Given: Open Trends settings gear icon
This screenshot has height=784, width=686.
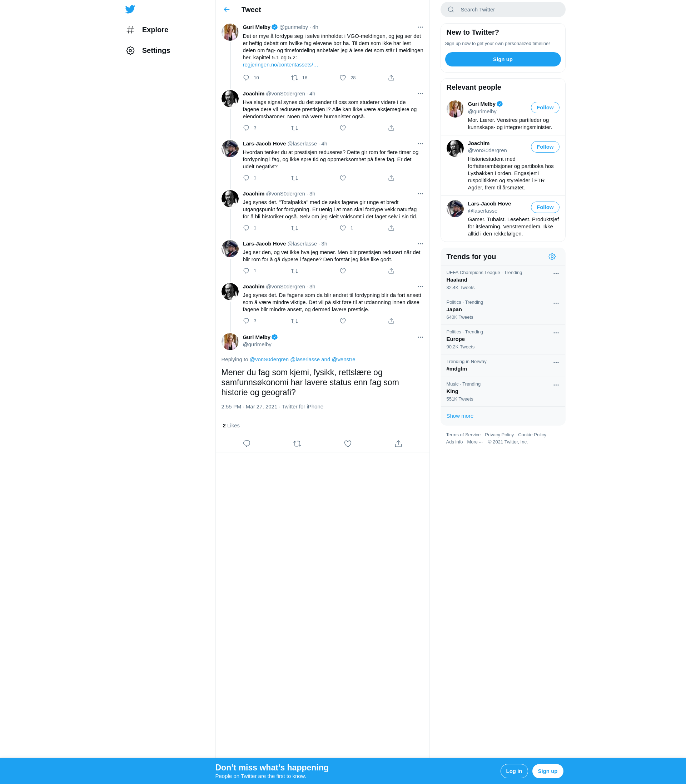Looking at the screenshot, I should pyautogui.click(x=552, y=257).
